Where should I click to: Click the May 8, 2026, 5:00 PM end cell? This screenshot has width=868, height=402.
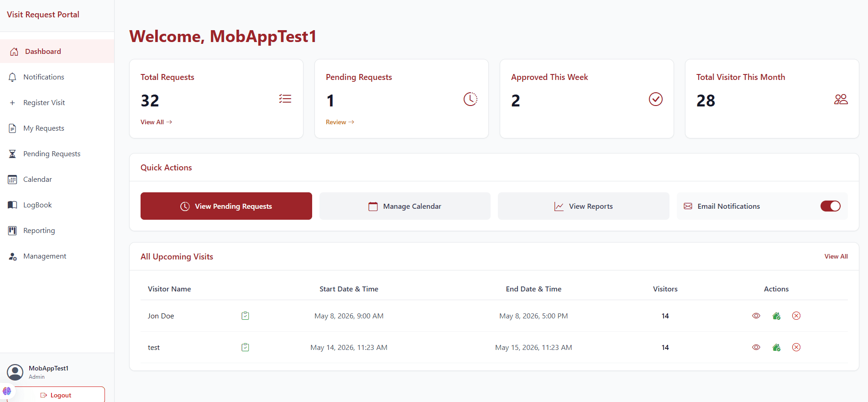[x=533, y=316]
